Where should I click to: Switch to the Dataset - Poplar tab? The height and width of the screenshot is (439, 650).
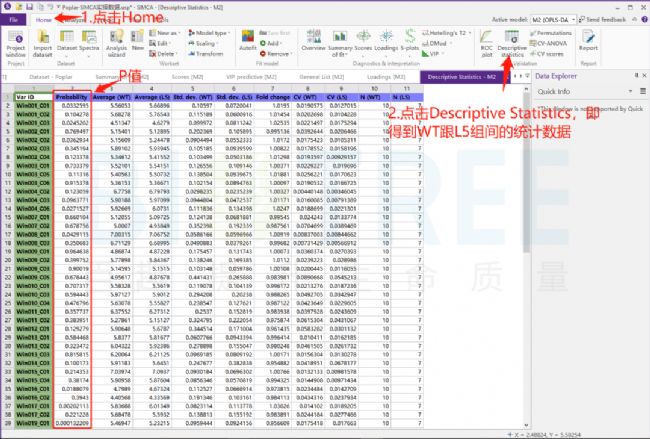(51, 77)
